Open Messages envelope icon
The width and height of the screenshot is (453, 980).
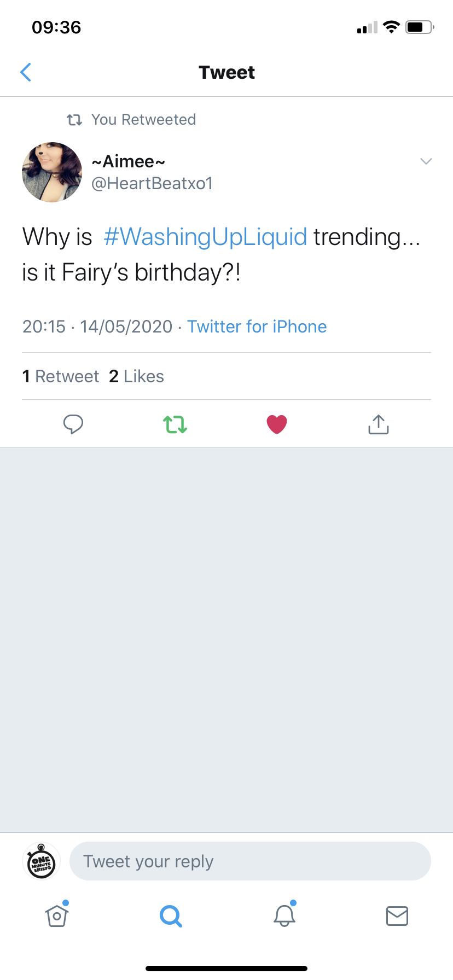click(397, 915)
